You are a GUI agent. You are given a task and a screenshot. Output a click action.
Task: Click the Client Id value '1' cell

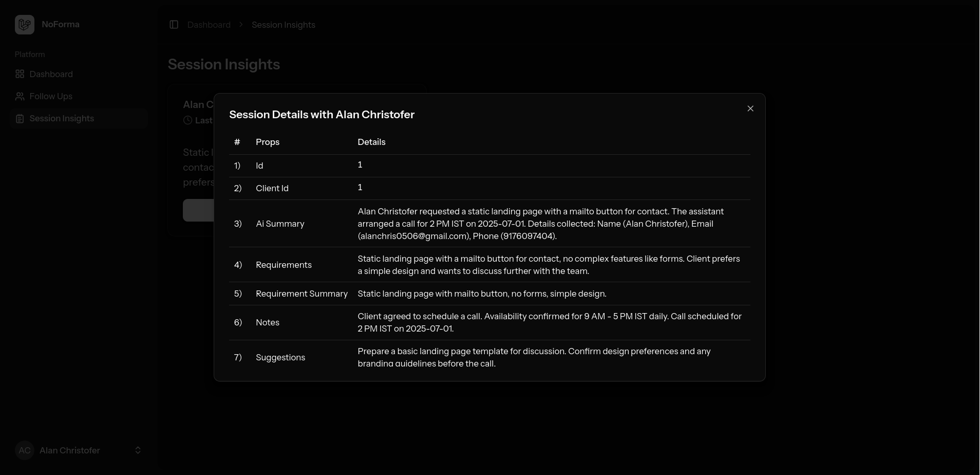[360, 187]
